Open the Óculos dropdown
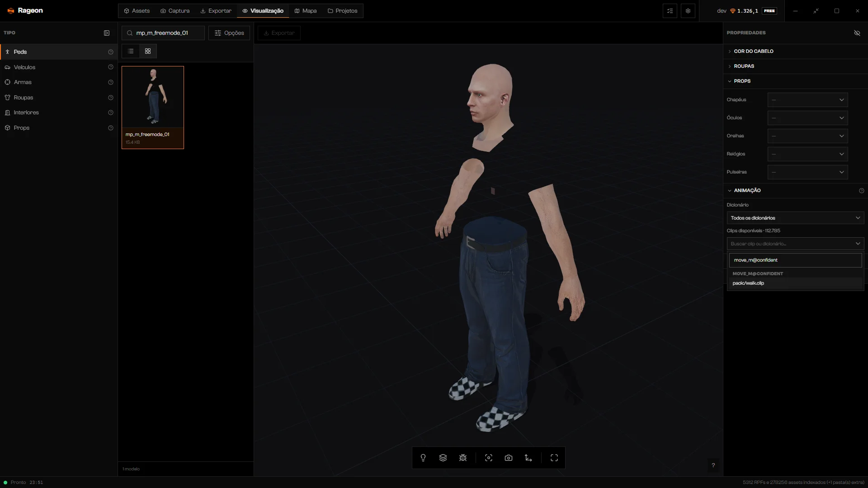868x488 pixels. tap(807, 118)
